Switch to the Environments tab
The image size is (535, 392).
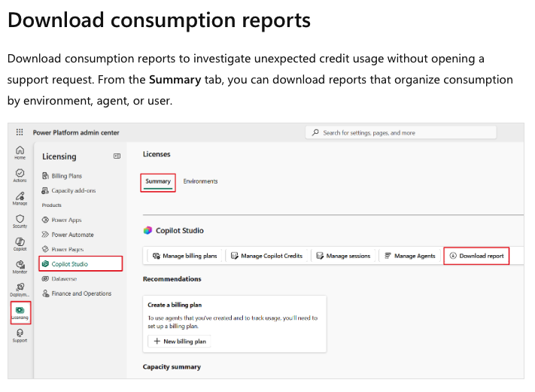pos(200,181)
